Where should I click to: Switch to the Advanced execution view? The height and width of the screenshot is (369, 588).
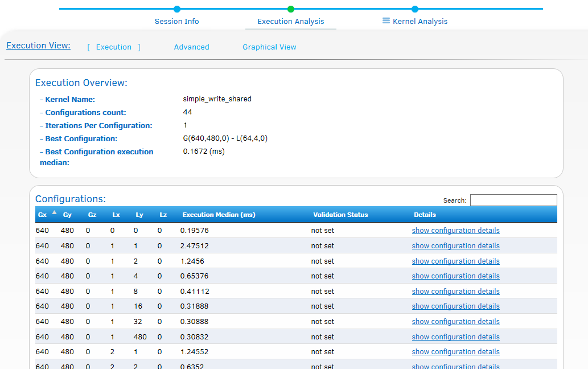pyautogui.click(x=191, y=47)
